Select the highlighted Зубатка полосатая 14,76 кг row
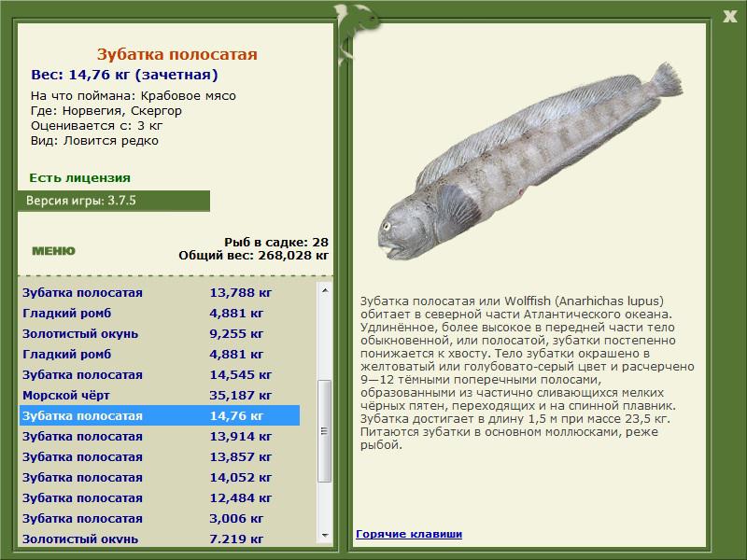The height and width of the screenshot is (560, 747). (160, 415)
